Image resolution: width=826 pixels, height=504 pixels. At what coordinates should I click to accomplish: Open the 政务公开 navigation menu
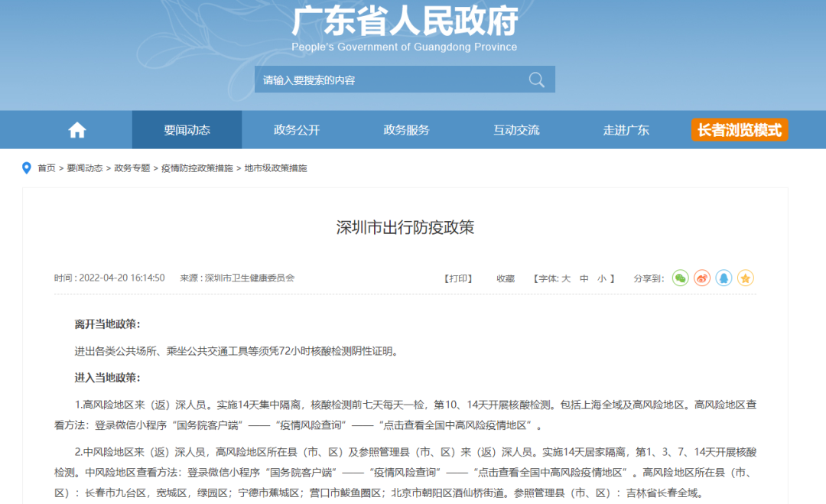tap(297, 130)
